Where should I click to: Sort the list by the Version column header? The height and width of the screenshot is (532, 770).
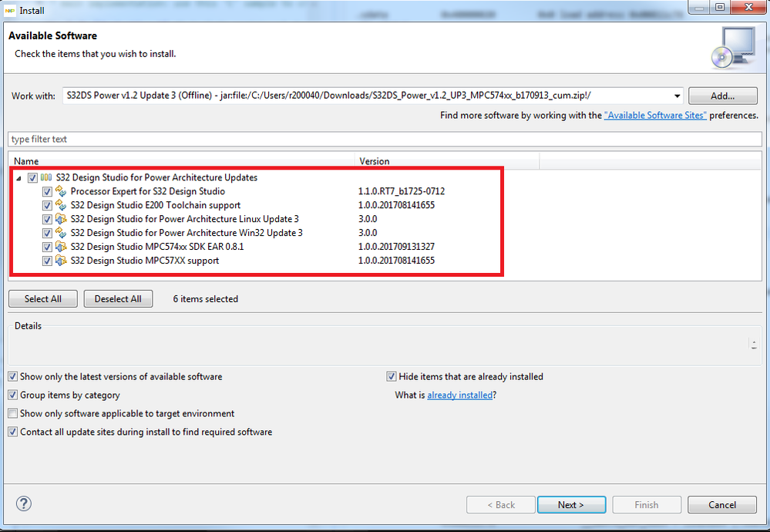click(447, 161)
